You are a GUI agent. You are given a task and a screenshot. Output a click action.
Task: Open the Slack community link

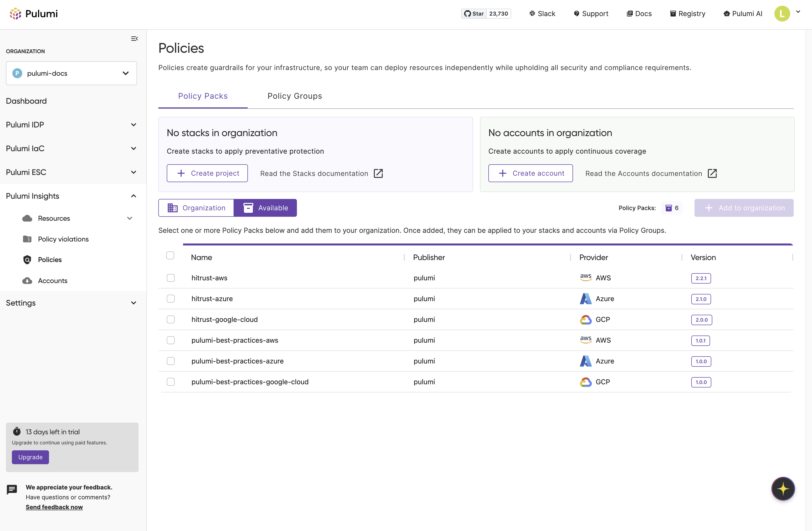pos(542,14)
